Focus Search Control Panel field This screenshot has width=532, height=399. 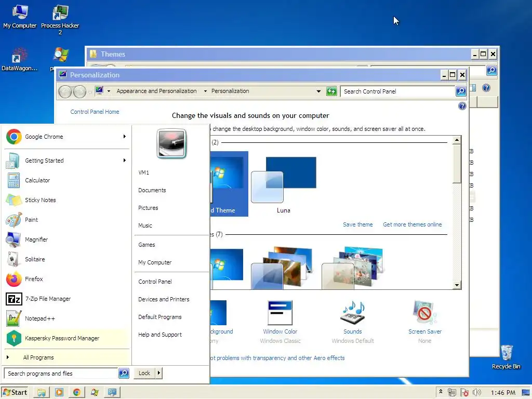point(397,91)
